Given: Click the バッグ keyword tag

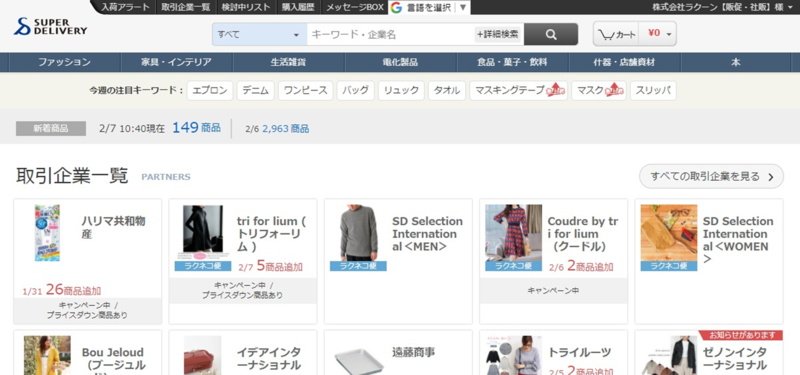Looking at the screenshot, I should (356, 90).
